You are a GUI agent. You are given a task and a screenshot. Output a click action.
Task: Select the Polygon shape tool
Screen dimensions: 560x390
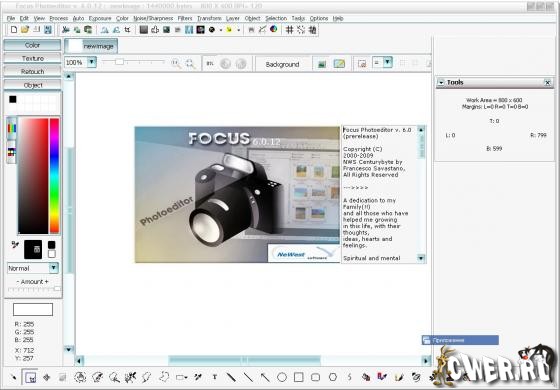(332, 377)
